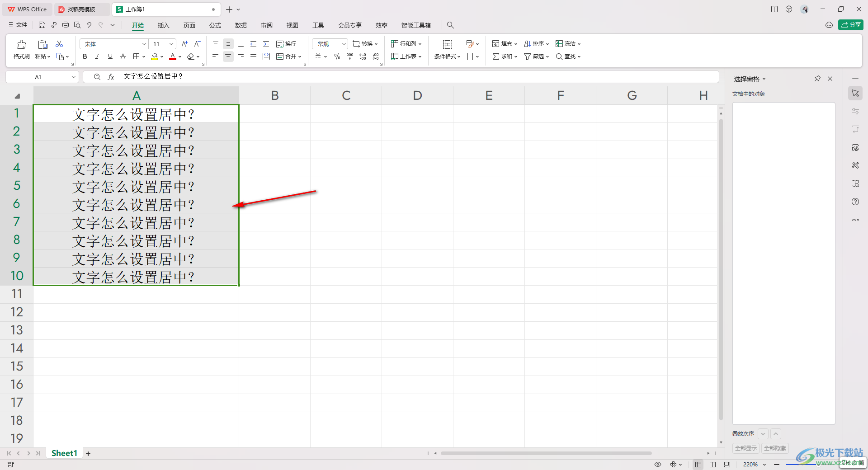
Task: Toggle Underline formatting
Action: [x=110, y=56]
